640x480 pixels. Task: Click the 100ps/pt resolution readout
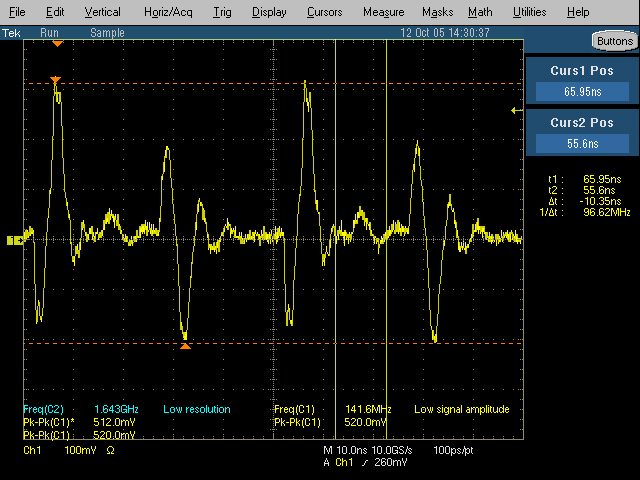coord(453,450)
